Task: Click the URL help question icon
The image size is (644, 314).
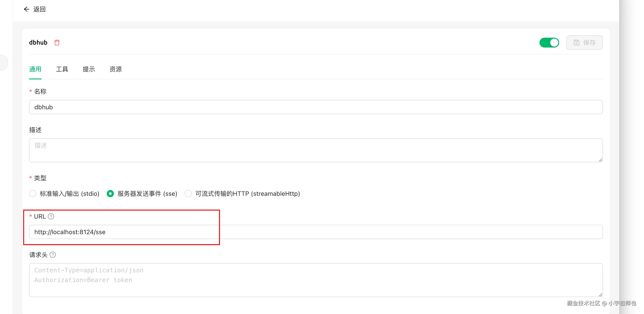Action: 51,216
